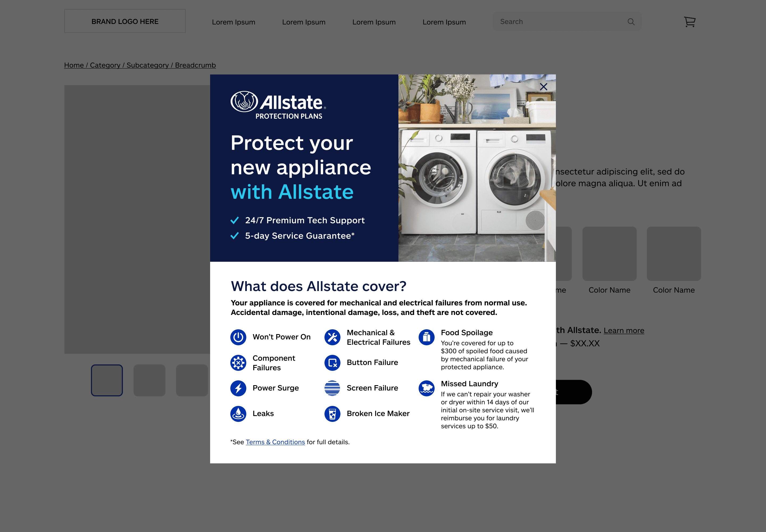This screenshot has height=532, width=766.
Task: Click the 'Missed Laundry' heading
Action: [470, 384]
